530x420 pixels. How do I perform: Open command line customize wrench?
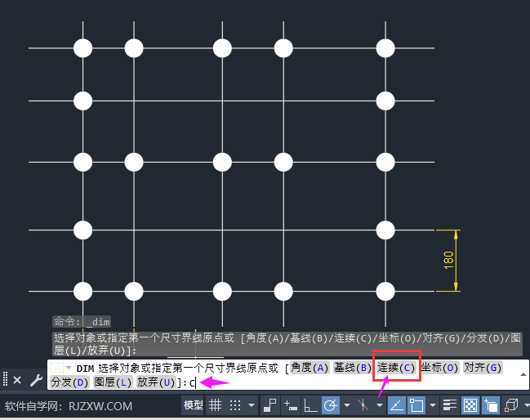(36, 380)
